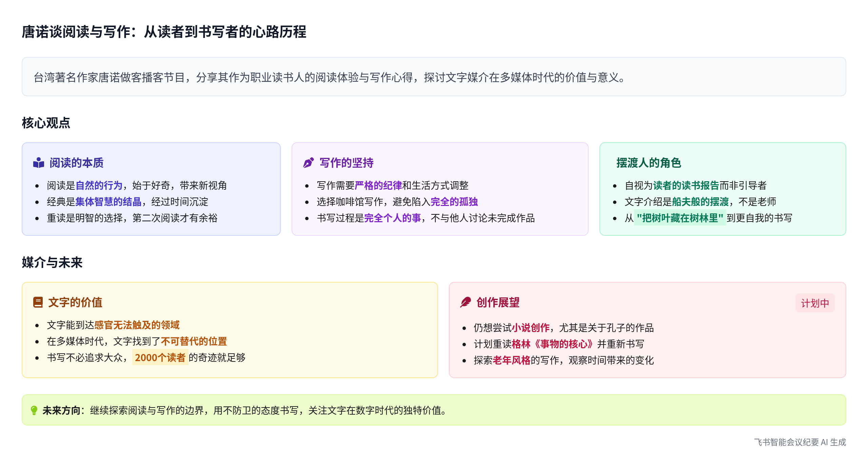Click the page title about 唐诺谈阅读与写作
868x458 pixels.
click(x=164, y=32)
